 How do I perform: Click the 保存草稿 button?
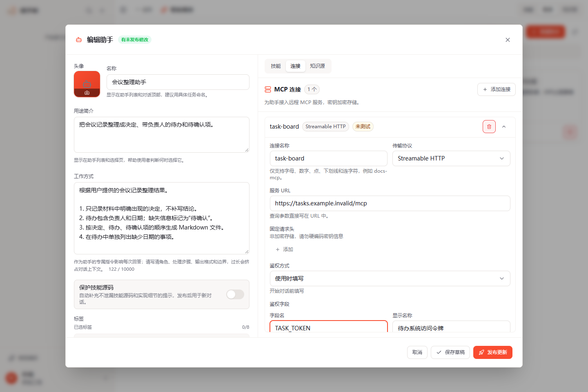pyautogui.click(x=450, y=352)
